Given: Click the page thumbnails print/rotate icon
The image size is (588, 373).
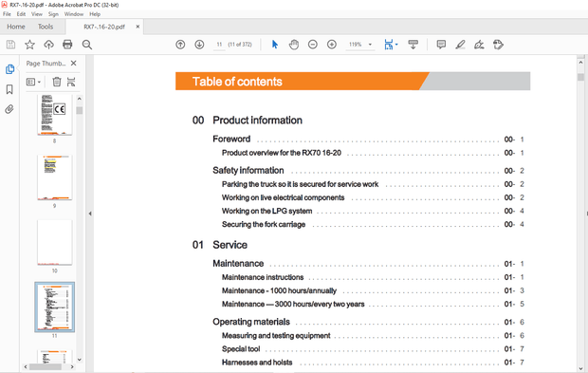Looking at the screenshot, I should 71,82.
